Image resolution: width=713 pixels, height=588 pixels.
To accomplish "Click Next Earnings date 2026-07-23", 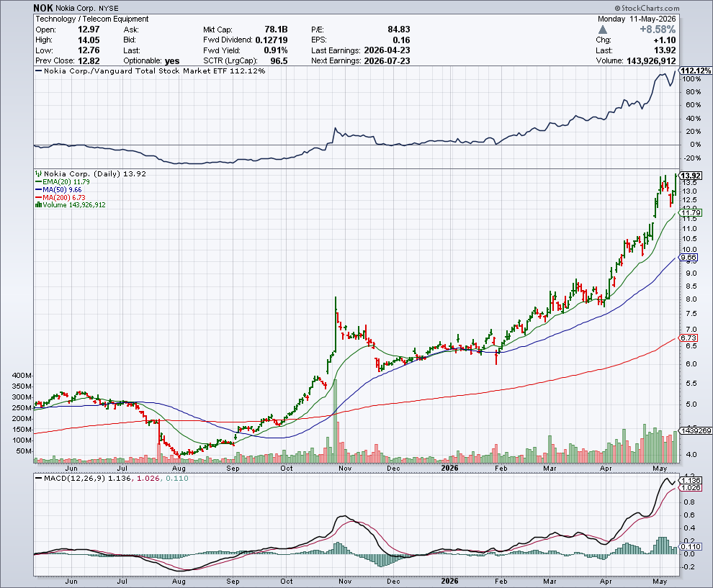I will (x=387, y=61).
